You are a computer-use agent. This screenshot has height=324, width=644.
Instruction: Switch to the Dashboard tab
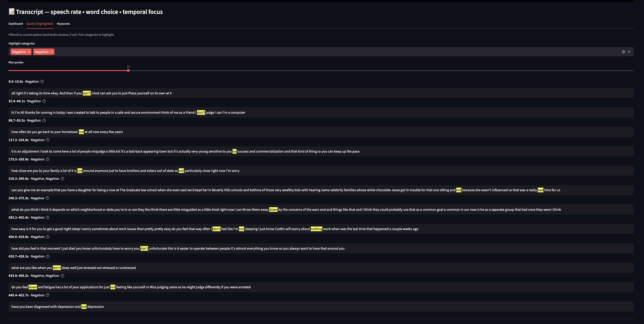(x=16, y=24)
